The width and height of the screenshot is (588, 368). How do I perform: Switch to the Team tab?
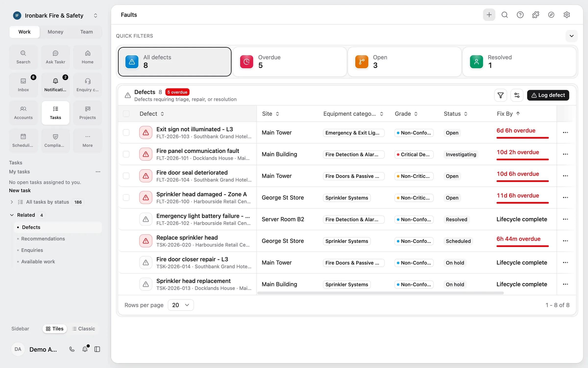(x=86, y=32)
